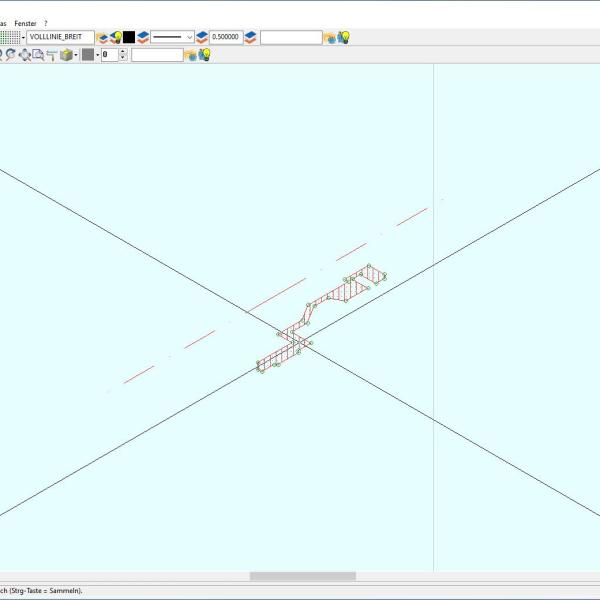
Task: Open the dropdown next to the cube icon
Action: click(76, 55)
